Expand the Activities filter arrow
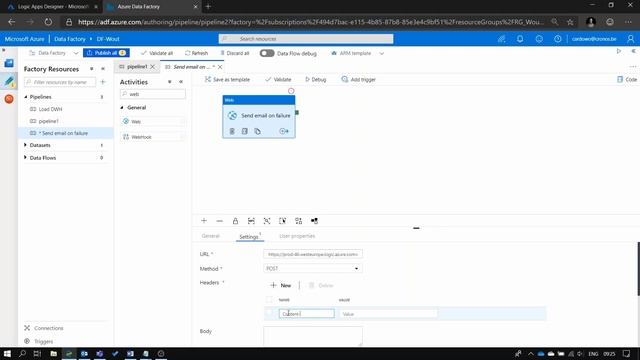This screenshot has width=640, height=360. click(x=169, y=82)
